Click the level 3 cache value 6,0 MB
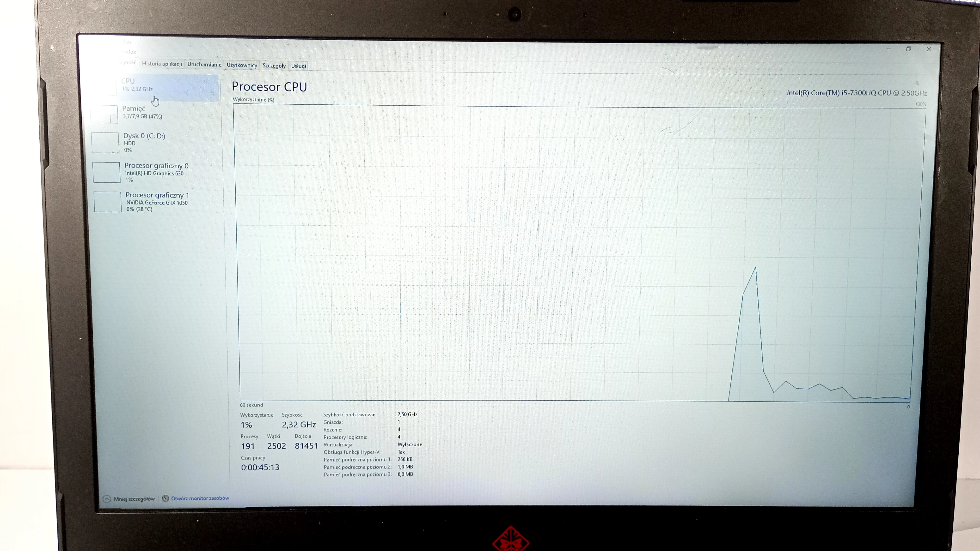Image resolution: width=980 pixels, height=551 pixels. (405, 474)
